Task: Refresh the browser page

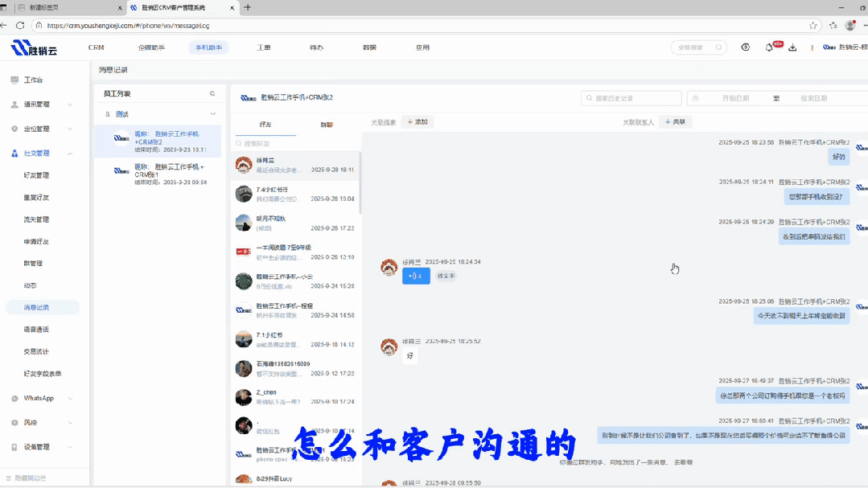Action: click(x=20, y=26)
